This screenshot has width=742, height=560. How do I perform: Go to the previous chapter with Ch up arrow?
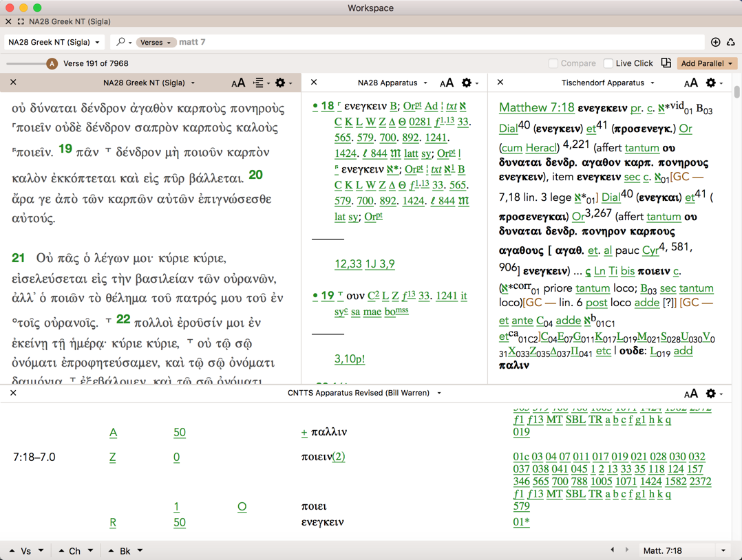pyautogui.click(x=61, y=550)
